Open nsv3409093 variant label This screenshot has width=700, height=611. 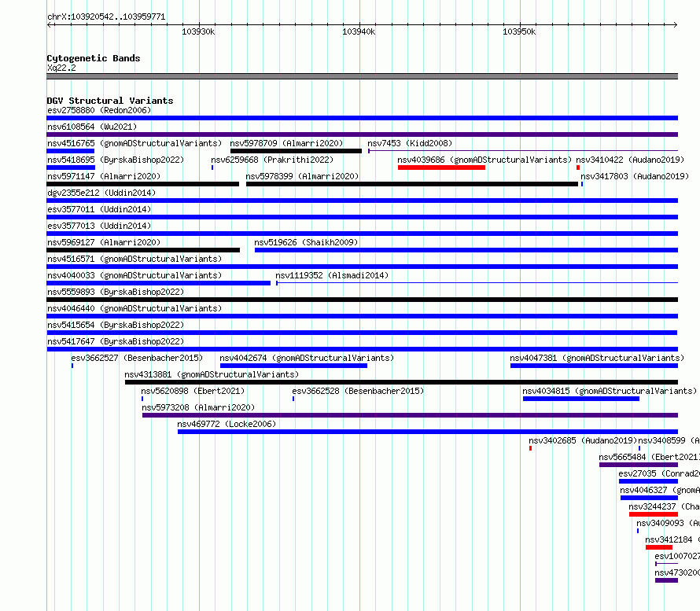click(x=668, y=523)
